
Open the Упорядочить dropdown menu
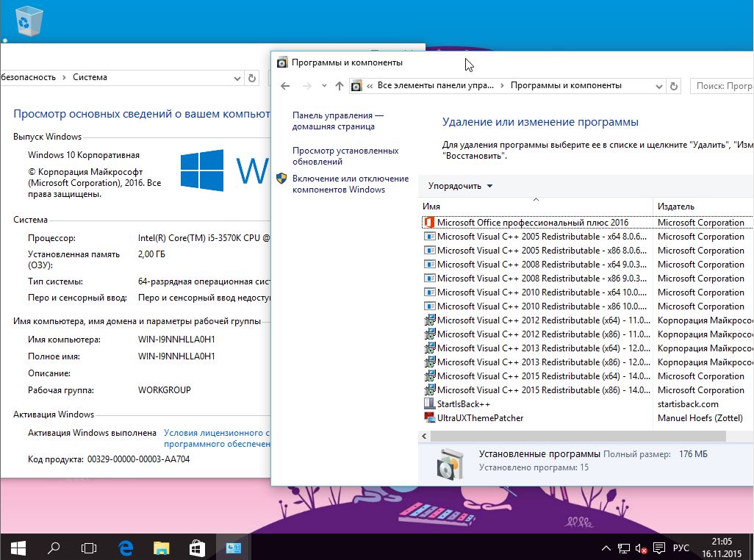tap(460, 186)
